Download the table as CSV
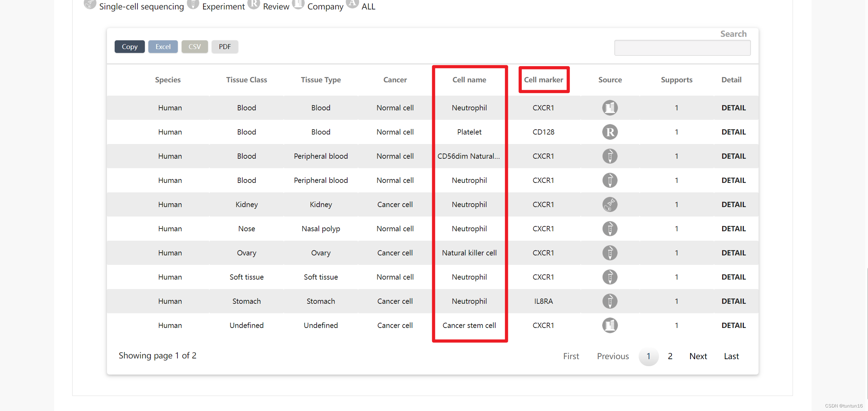 coord(194,47)
